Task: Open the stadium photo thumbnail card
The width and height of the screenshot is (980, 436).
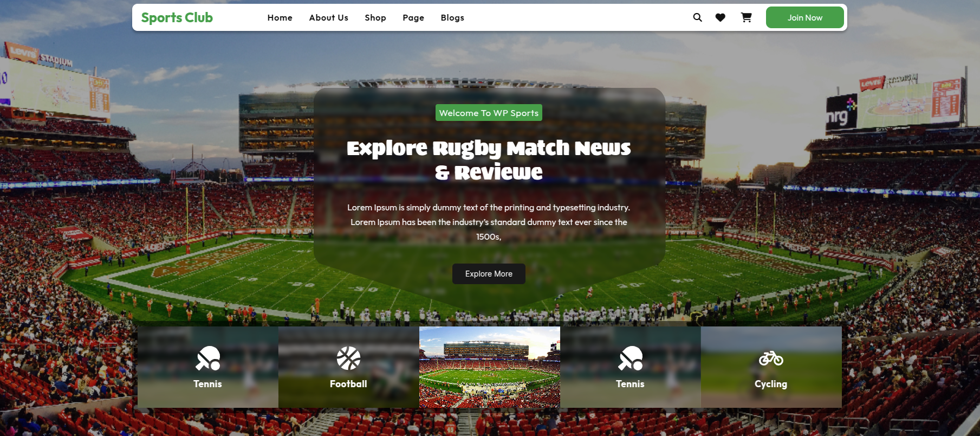Action: [490, 367]
